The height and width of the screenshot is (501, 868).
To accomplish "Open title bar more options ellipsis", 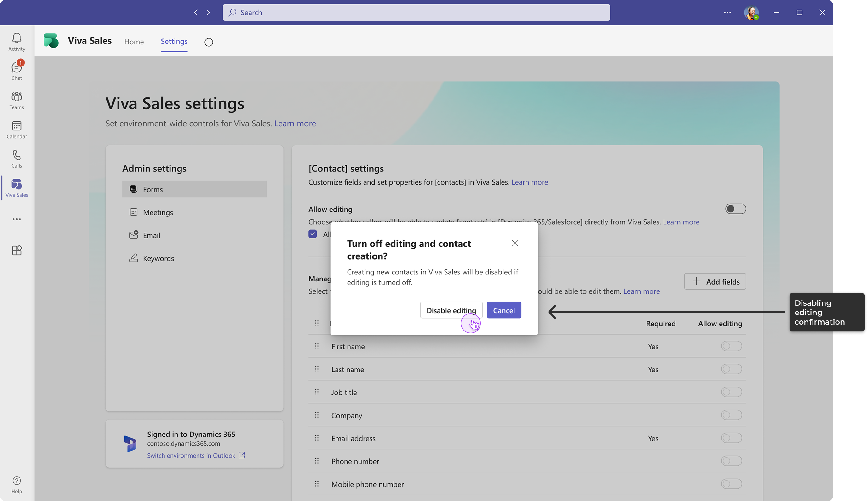I will [727, 12].
